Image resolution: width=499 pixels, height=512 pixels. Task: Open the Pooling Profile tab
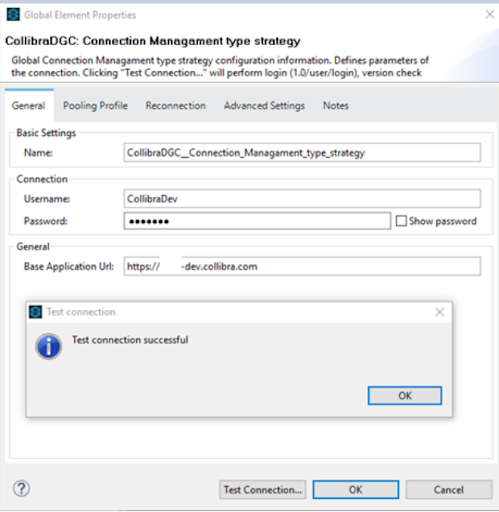click(x=95, y=106)
